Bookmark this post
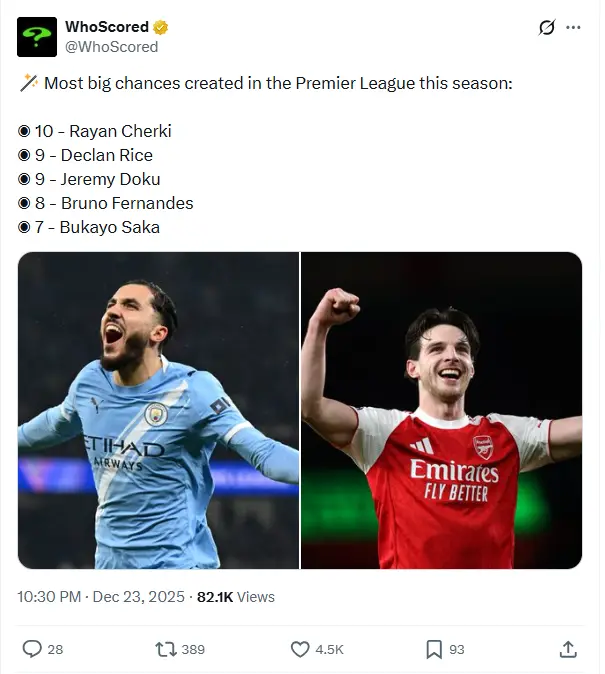Screen dimensions: 605x674 434,649
